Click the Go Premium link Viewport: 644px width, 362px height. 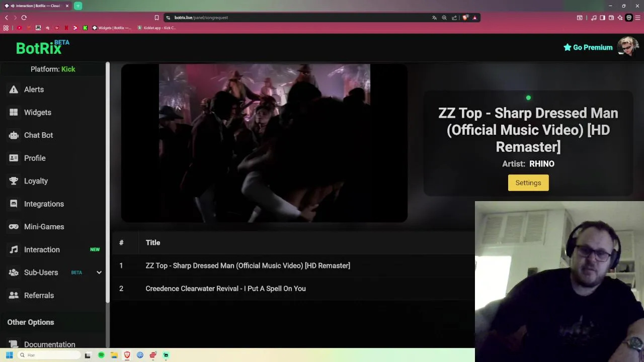(588, 47)
